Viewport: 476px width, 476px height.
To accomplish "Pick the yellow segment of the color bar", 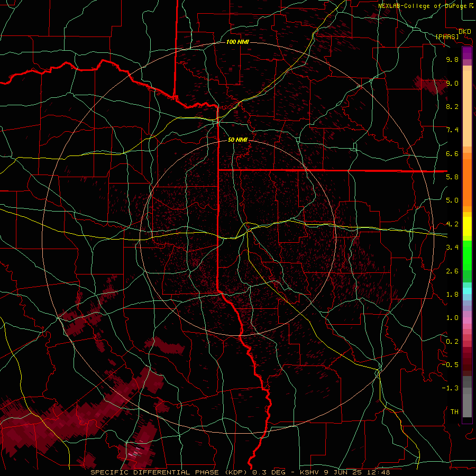I will click(x=467, y=226).
